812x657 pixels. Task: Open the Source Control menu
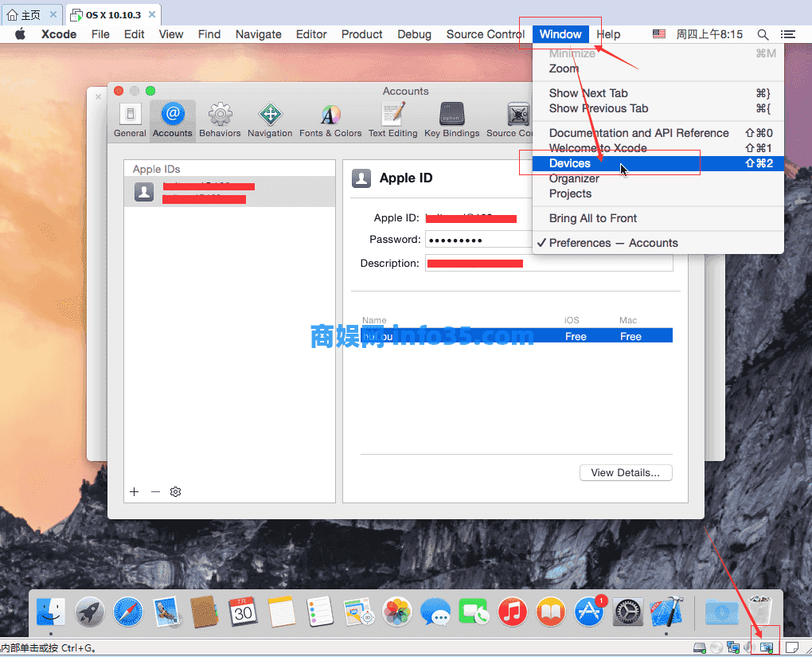(486, 34)
